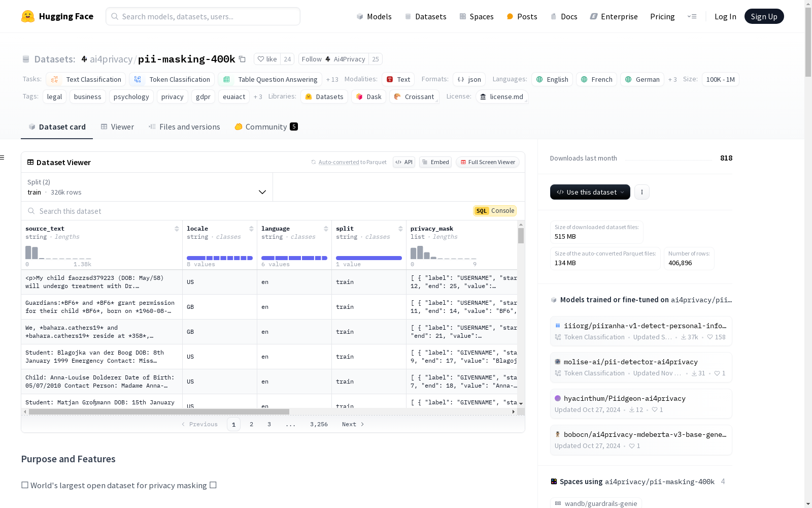Sort the source_text column
The image size is (812, 508).
tap(177, 229)
